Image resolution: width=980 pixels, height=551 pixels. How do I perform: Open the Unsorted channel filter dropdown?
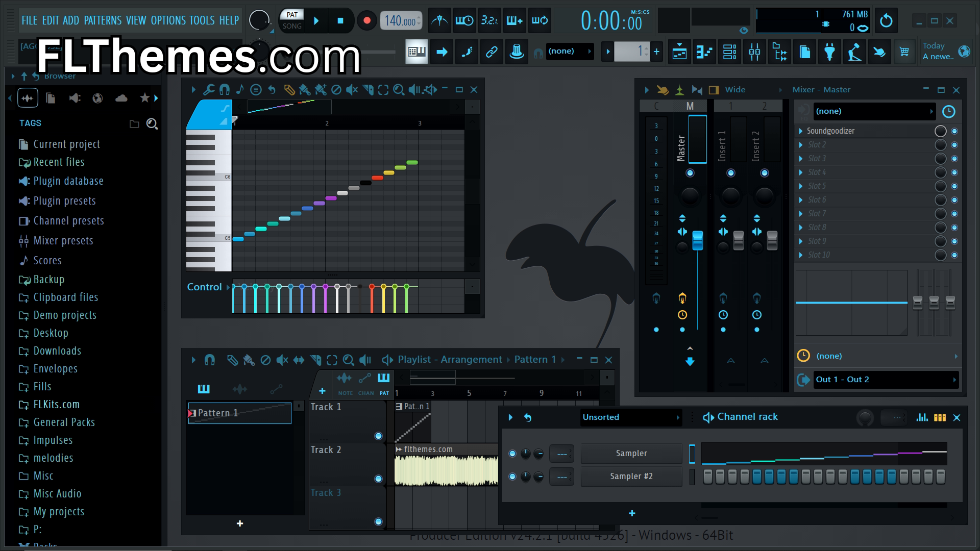tap(631, 417)
